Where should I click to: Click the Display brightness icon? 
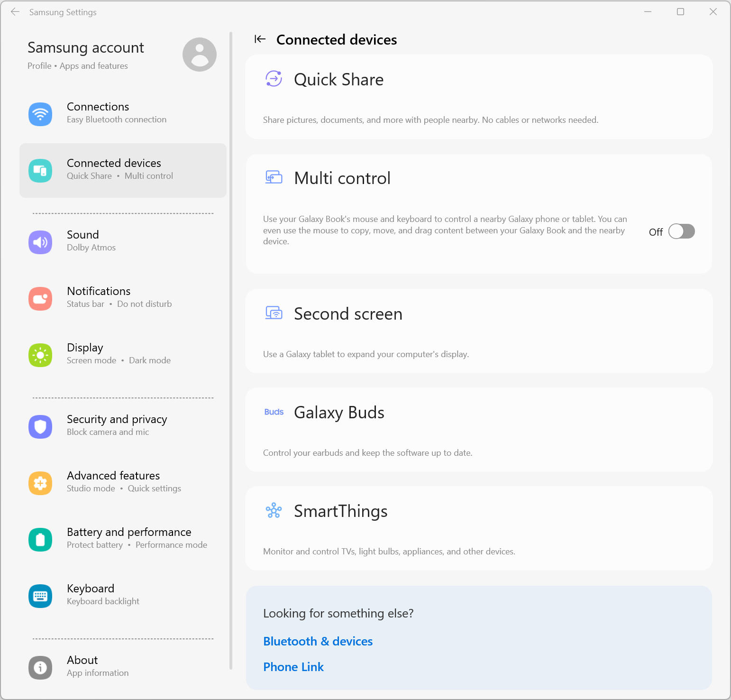point(40,355)
